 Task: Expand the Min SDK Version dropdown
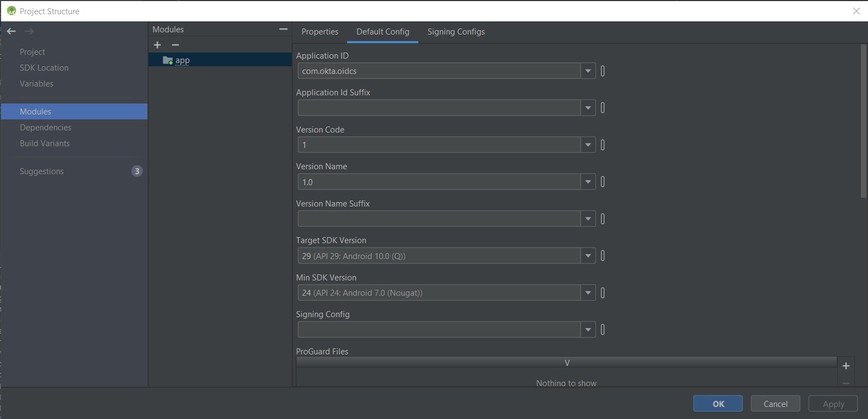pos(588,293)
